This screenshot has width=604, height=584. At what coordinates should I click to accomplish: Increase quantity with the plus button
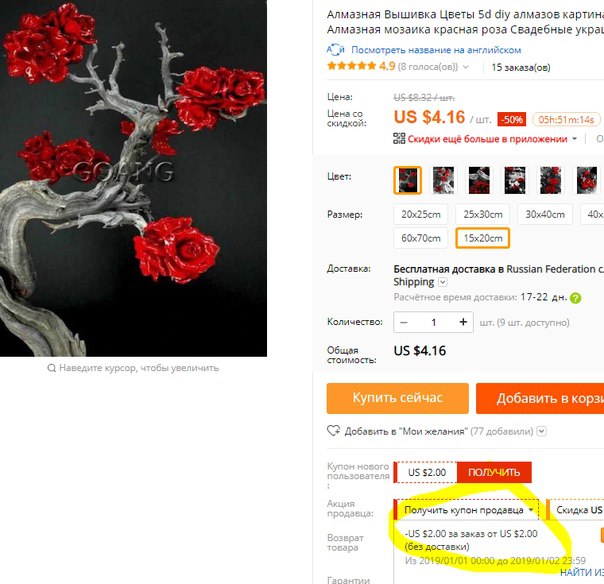(463, 322)
